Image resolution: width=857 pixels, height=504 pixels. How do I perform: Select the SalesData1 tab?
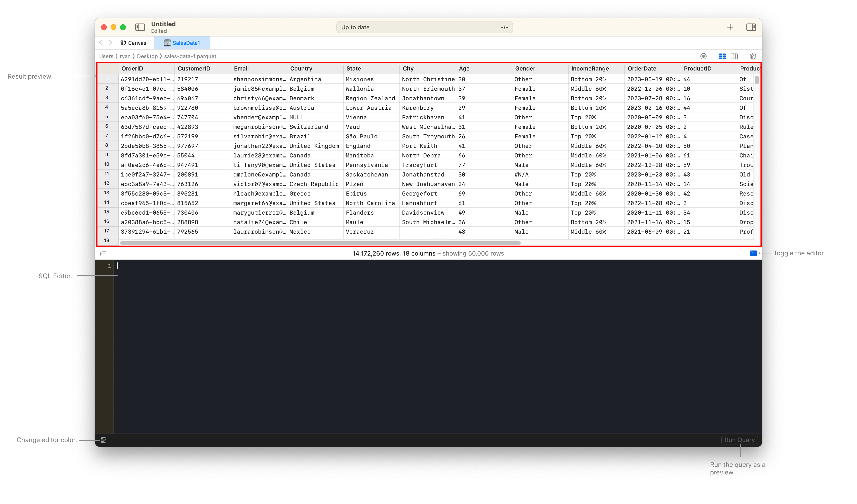[182, 43]
